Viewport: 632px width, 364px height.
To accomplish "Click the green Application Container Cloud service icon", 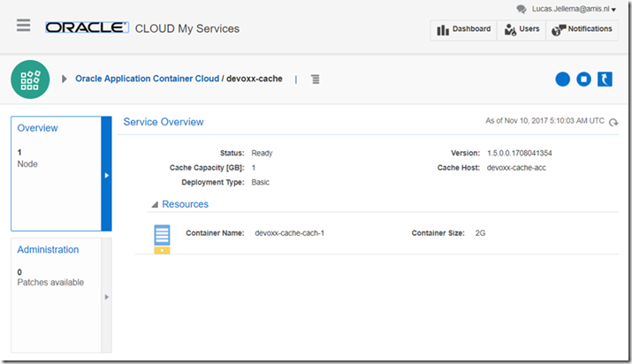I will (30, 79).
